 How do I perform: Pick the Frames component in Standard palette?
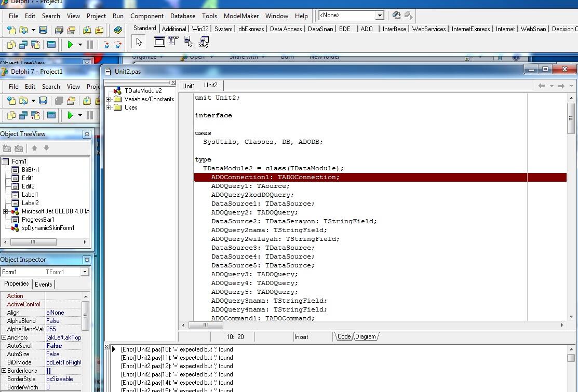click(x=159, y=42)
